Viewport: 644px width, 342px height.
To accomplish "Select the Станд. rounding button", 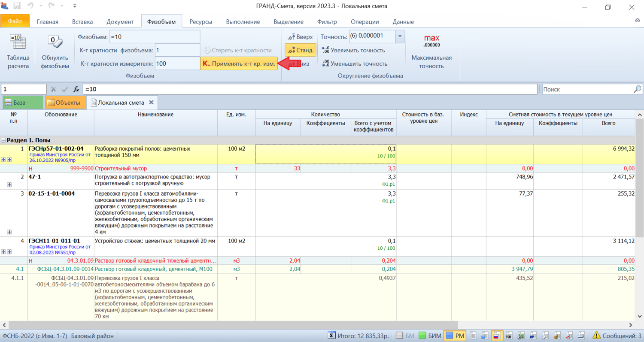I will click(301, 50).
